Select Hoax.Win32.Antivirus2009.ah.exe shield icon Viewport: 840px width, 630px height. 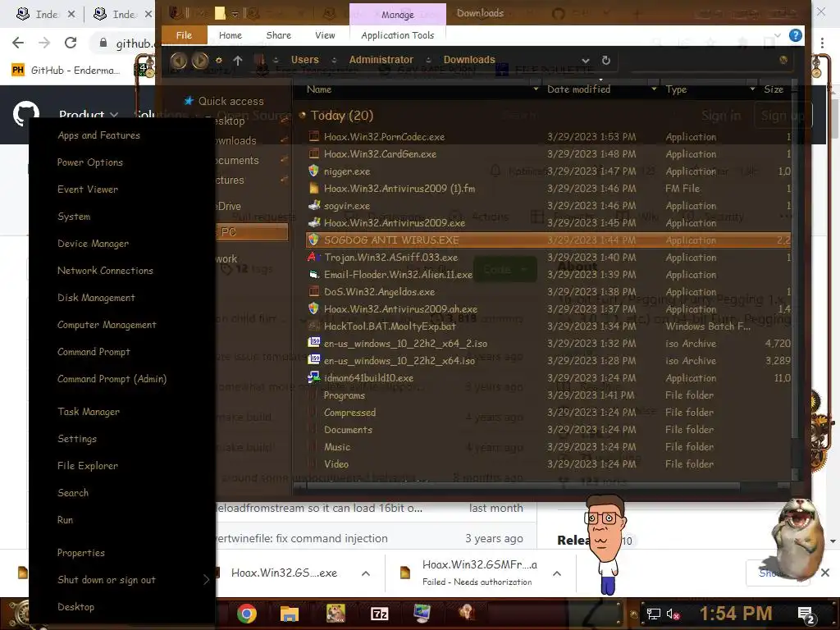(x=314, y=309)
